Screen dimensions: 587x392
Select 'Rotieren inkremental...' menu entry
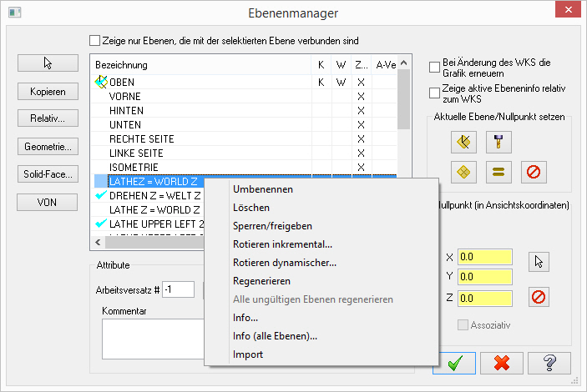[282, 244]
